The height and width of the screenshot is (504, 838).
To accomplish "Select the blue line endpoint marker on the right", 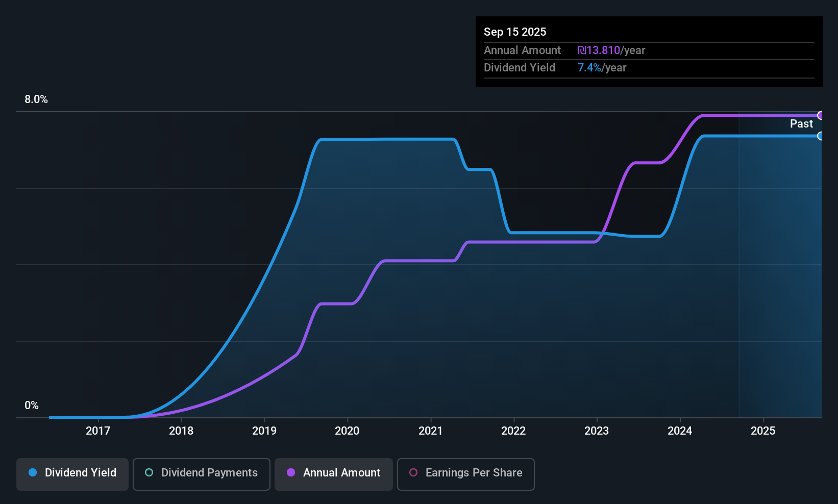I will [x=821, y=136].
